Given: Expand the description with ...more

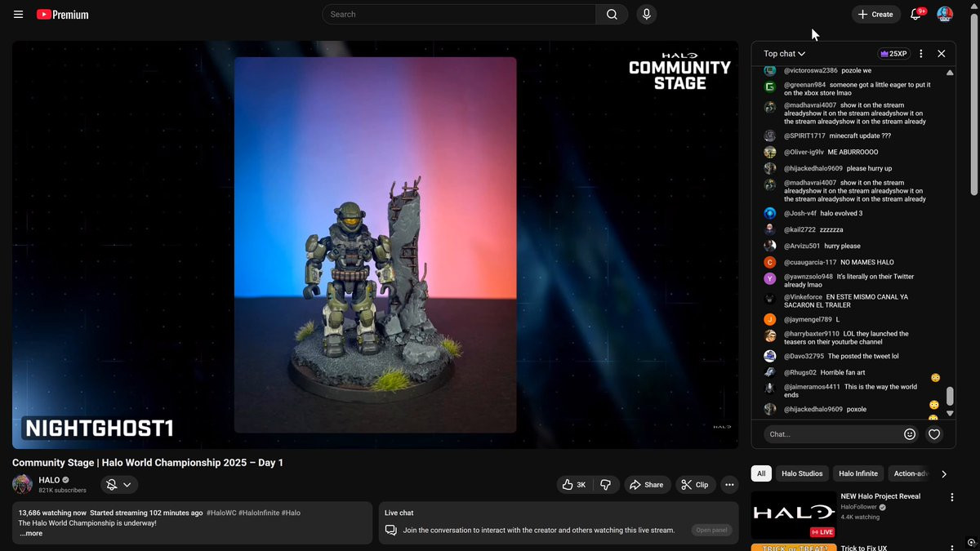Looking at the screenshot, I should tap(31, 533).
